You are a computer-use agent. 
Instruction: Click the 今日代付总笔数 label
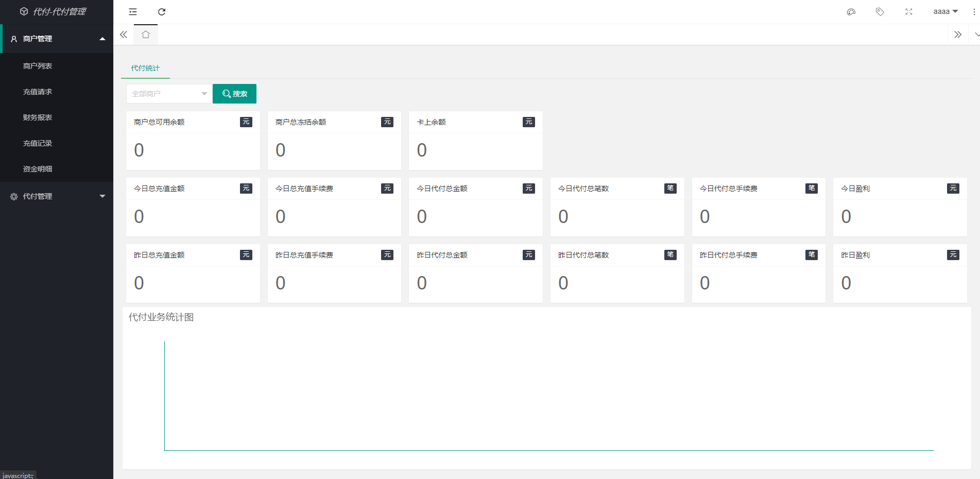click(583, 189)
